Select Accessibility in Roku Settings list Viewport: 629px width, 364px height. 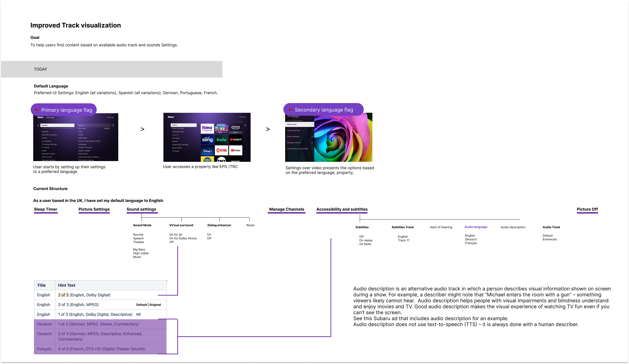47,141
